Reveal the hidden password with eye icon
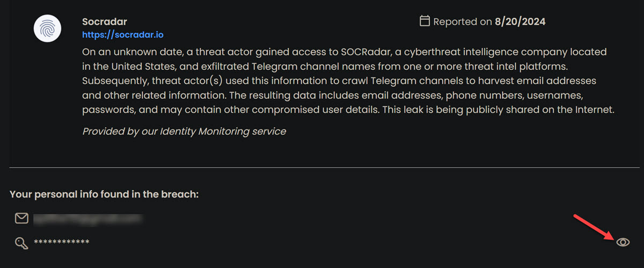This screenshot has width=644, height=268. tap(623, 242)
